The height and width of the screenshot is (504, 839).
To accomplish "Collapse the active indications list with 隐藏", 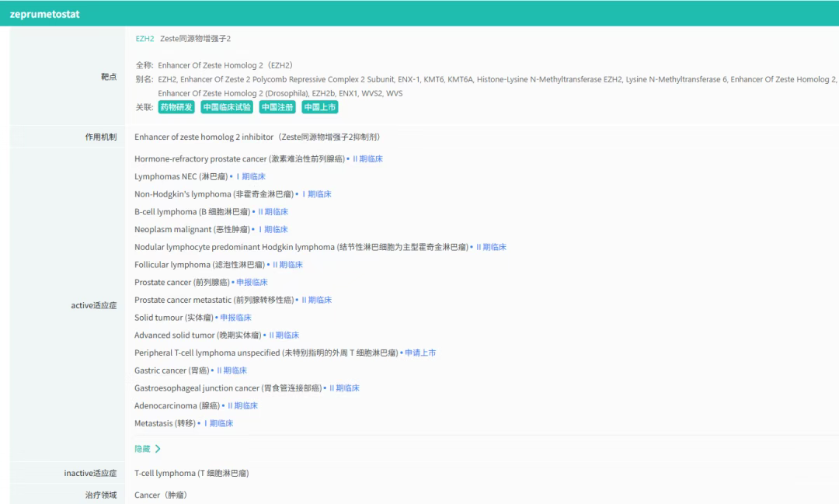I will click(x=147, y=449).
